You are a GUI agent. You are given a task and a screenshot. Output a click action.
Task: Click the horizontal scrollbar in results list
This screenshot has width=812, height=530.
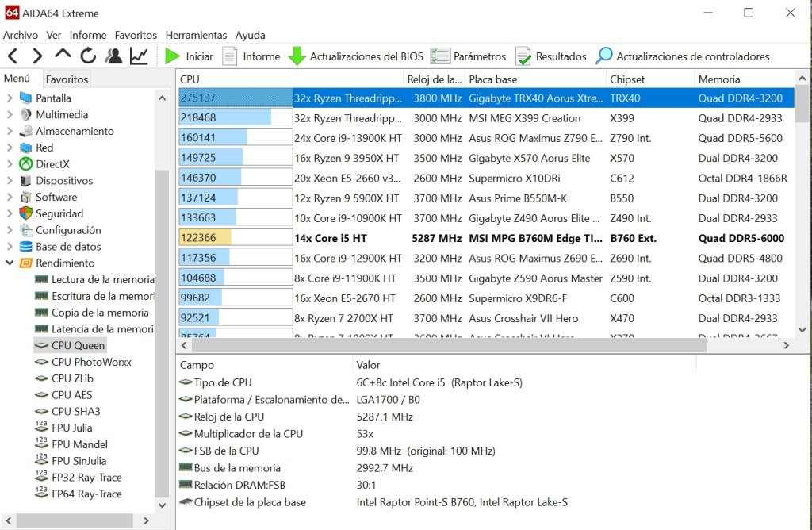[449, 345]
